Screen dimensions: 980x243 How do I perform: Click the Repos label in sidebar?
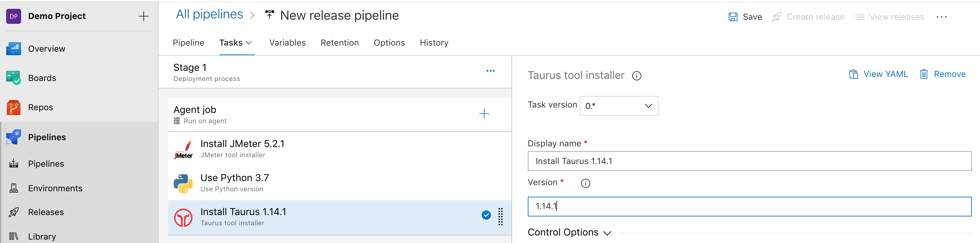pos(40,107)
